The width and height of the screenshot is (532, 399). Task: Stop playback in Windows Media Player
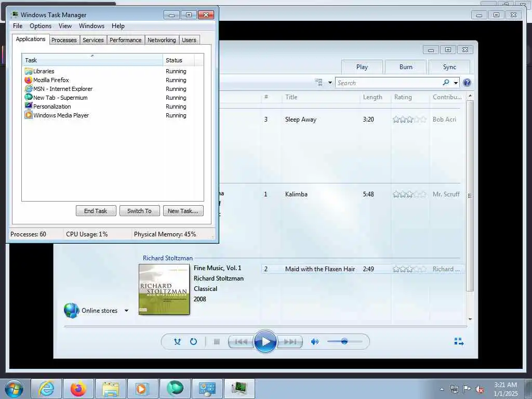(217, 342)
